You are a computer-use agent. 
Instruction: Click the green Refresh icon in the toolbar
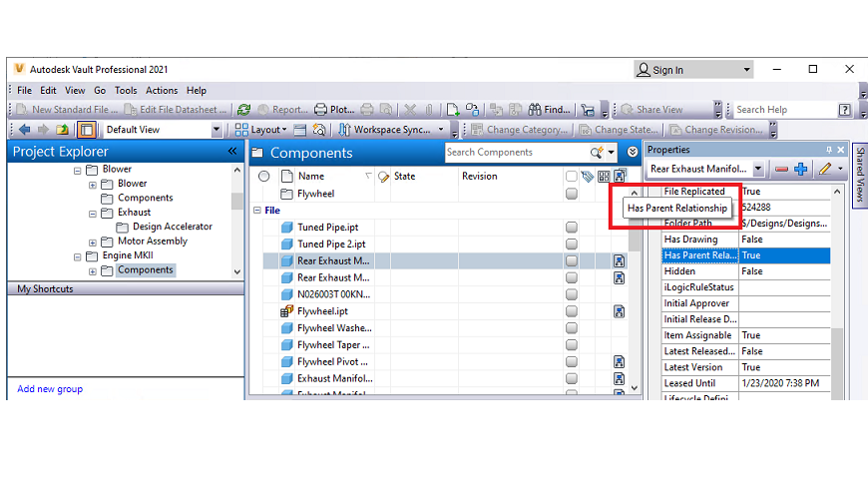pyautogui.click(x=243, y=110)
